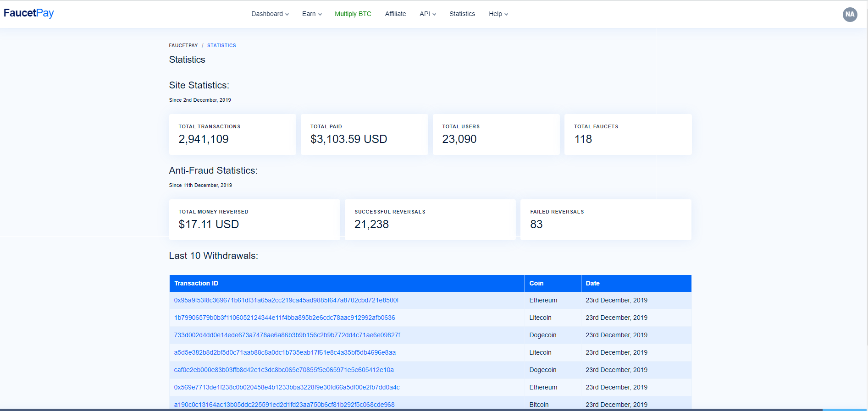Screen dimensions: 868x411
Task: Open Bitcoin transaction a190c0c131 hash link
Action: (284, 405)
